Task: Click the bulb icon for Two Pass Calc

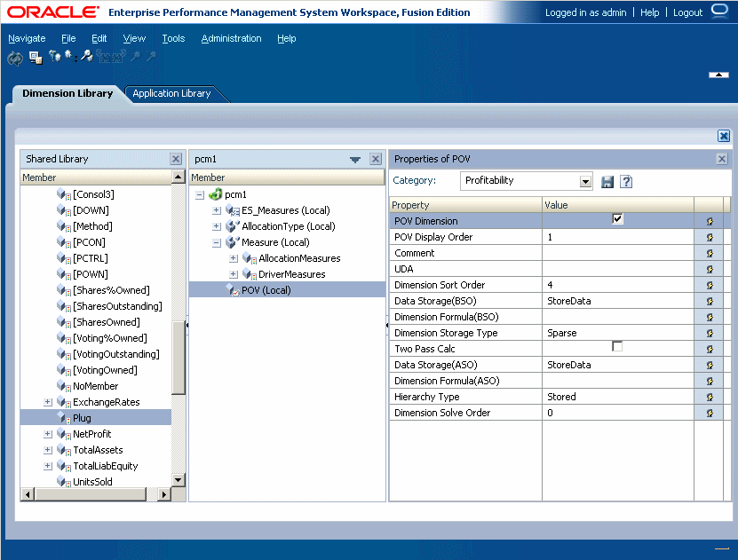Action: click(710, 350)
